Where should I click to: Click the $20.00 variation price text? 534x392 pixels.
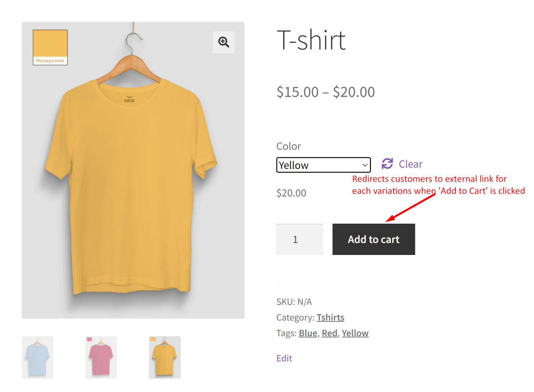[291, 193]
